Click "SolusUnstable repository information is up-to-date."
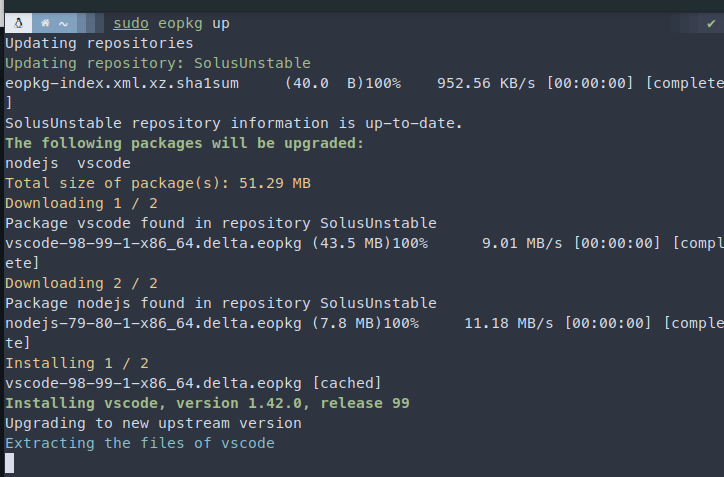Viewport: 724px width, 477px height. point(234,123)
